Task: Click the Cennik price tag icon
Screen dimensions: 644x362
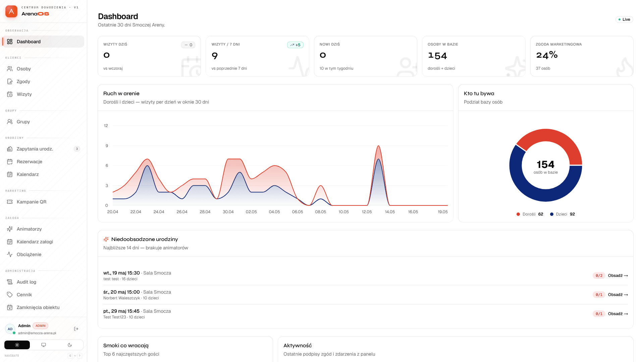Action: pos(10,295)
